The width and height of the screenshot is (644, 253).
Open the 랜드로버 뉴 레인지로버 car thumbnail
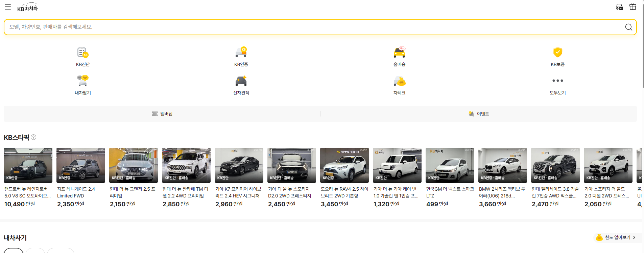pos(28,165)
